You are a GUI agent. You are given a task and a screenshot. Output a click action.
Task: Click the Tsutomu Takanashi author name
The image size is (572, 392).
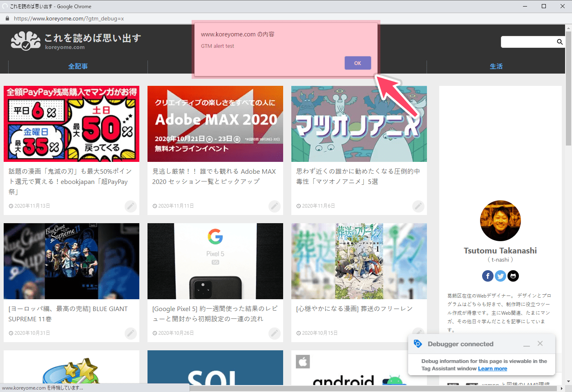click(500, 251)
